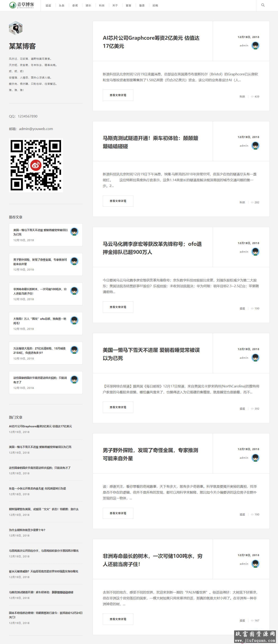Click the blog owner hexagon avatar

pyautogui.click(x=16, y=28)
